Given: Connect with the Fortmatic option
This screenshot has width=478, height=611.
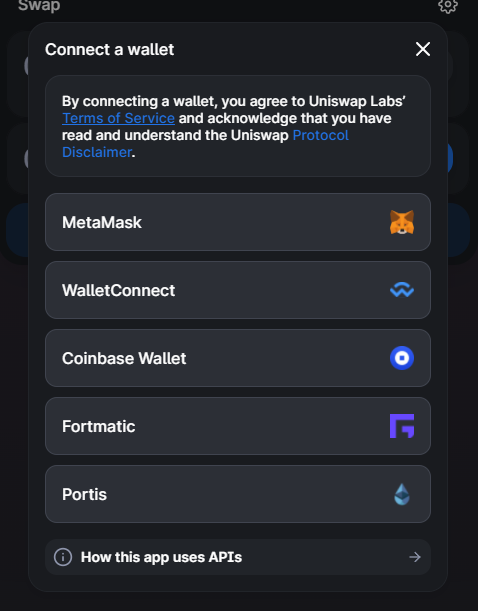Looking at the screenshot, I should (238, 426).
